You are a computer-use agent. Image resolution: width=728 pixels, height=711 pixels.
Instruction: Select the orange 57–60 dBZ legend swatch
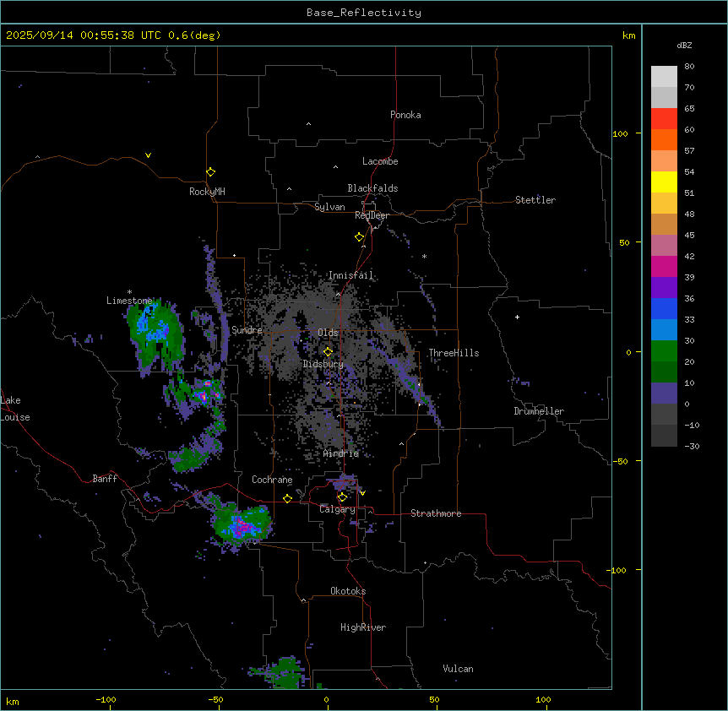664,139
